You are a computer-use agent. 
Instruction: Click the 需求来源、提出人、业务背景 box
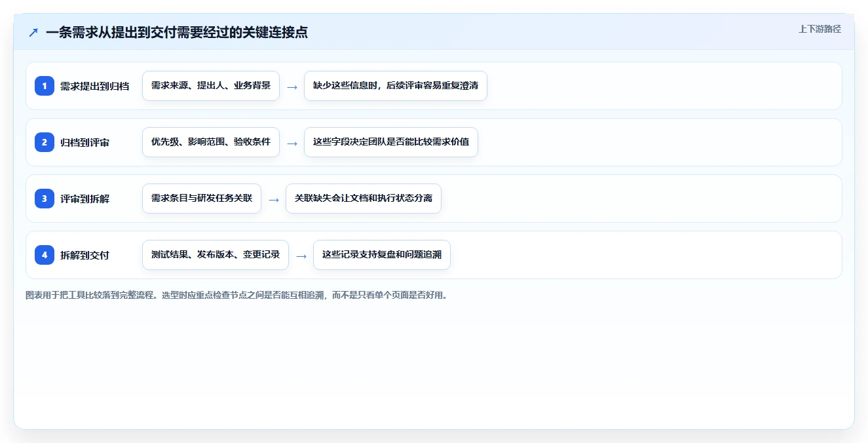[211, 86]
